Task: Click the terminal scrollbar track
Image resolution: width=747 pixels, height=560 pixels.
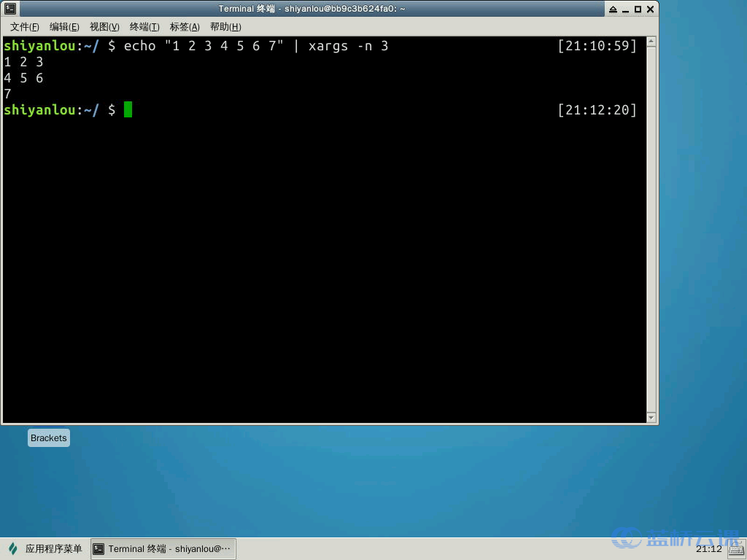Action: coord(651,219)
